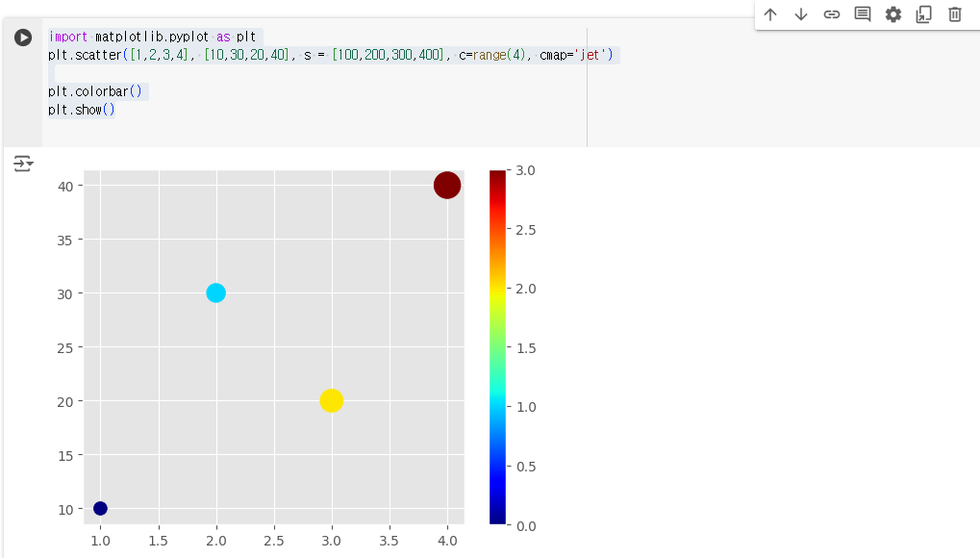Click the plt.show() code line
This screenshot has height=558, width=980.
(81, 110)
